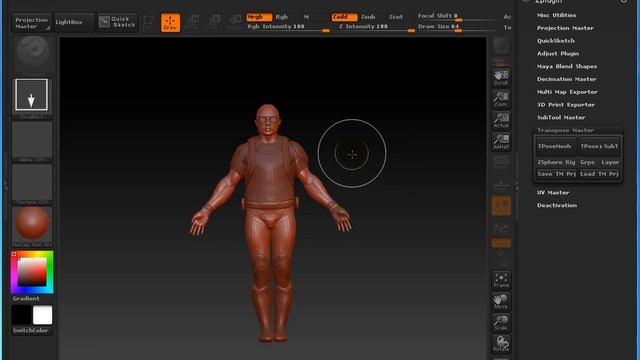Click the Rotate view icon in right shelf
This screenshot has height=360, width=640.
(x=501, y=344)
